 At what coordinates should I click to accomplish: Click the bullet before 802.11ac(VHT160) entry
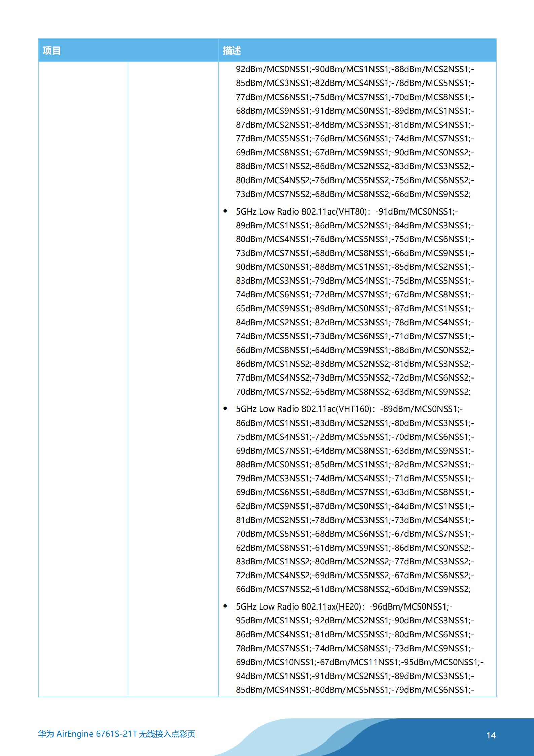pyautogui.click(x=225, y=409)
